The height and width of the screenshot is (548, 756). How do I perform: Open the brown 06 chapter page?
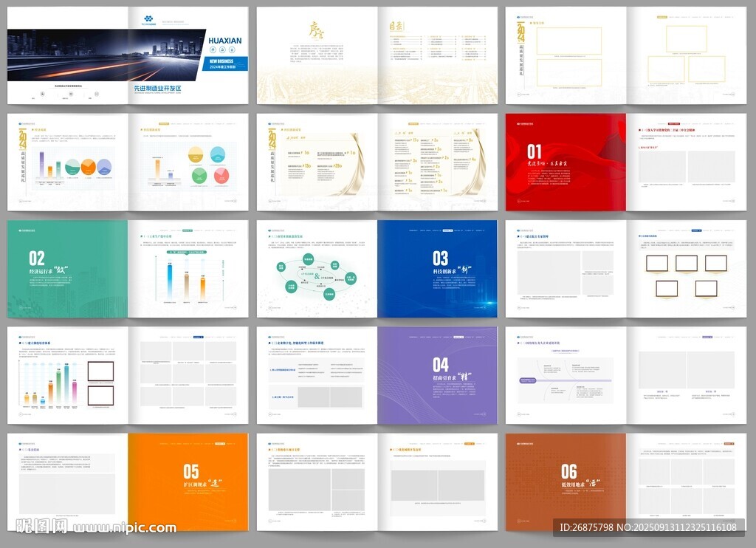pos(566,482)
